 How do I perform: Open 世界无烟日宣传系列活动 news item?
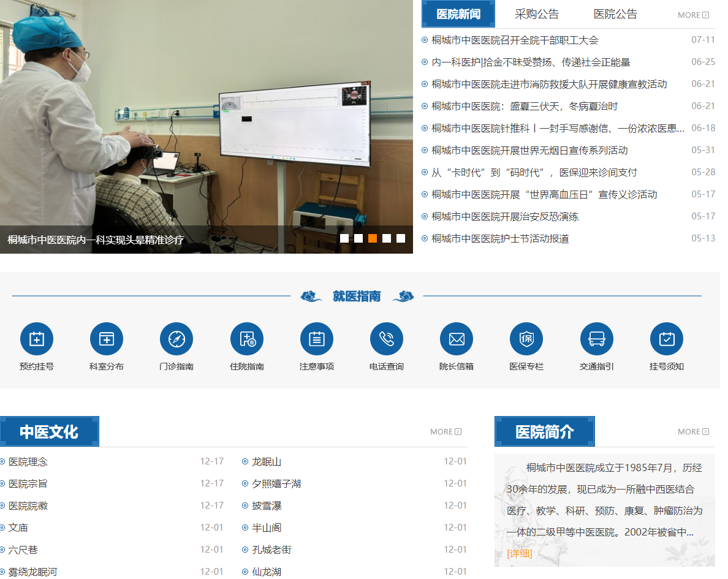529,150
